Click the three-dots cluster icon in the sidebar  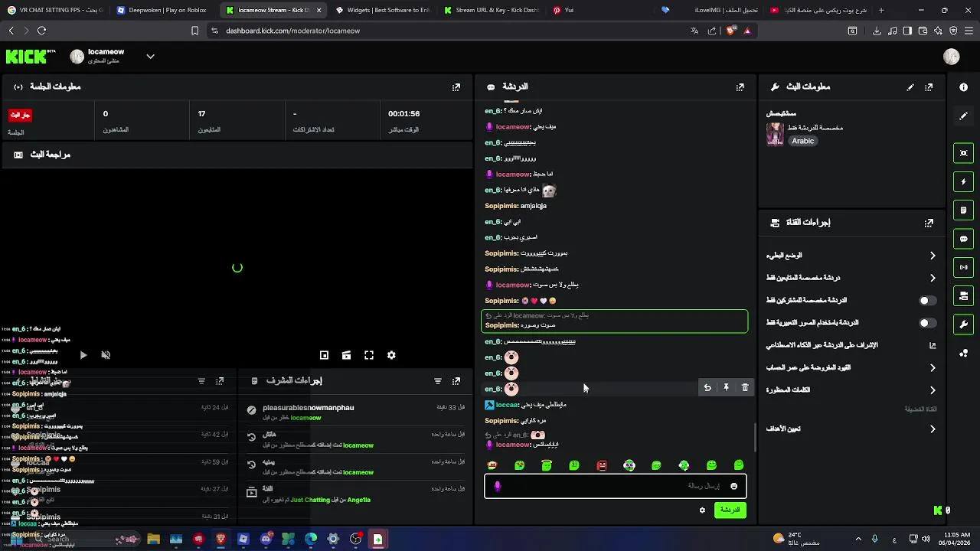click(x=964, y=353)
